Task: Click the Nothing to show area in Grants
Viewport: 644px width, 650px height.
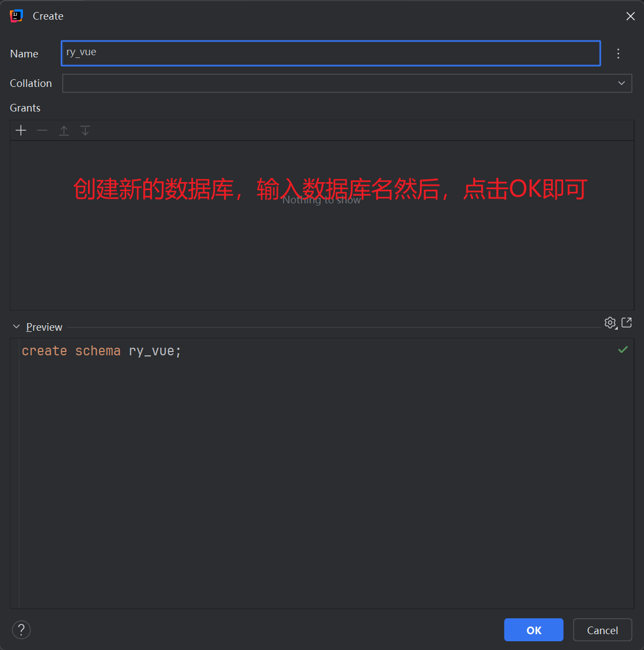Action: [x=321, y=200]
